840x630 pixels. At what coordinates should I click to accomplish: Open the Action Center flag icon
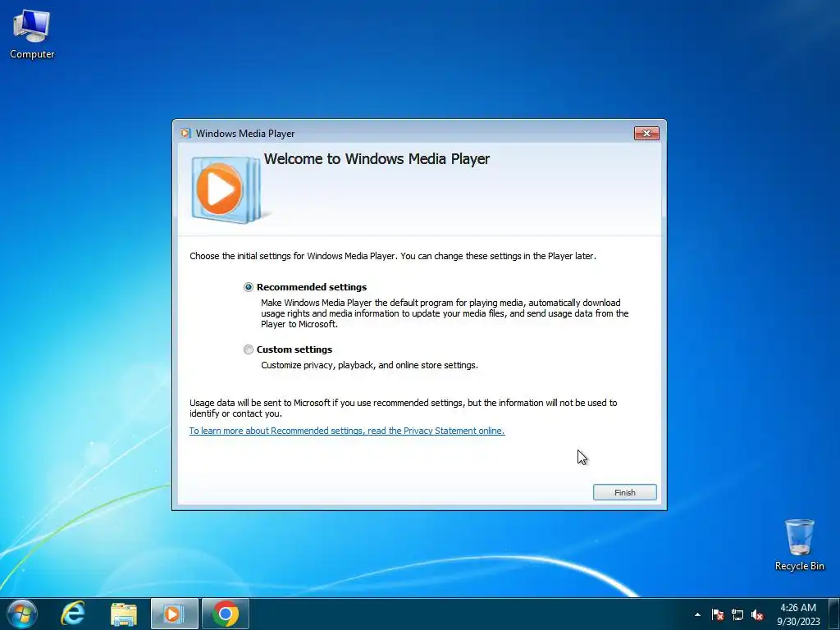point(717,614)
